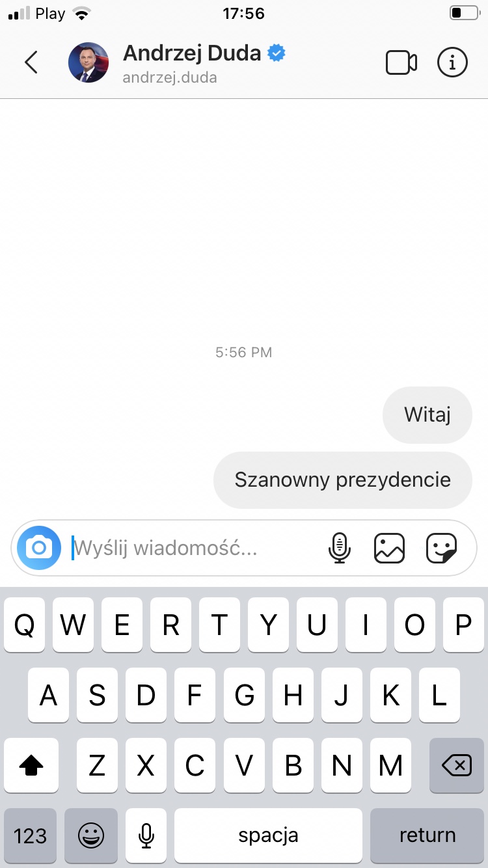Tap the spacja space bar
Viewport: 488px width, 868px height.
(268, 835)
